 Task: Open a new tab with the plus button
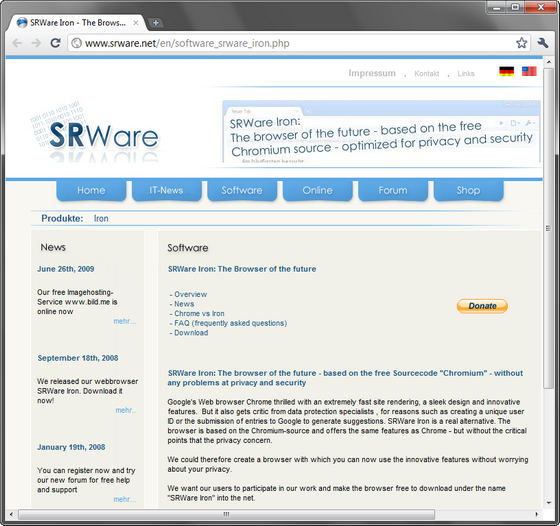(x=156, y=23)
